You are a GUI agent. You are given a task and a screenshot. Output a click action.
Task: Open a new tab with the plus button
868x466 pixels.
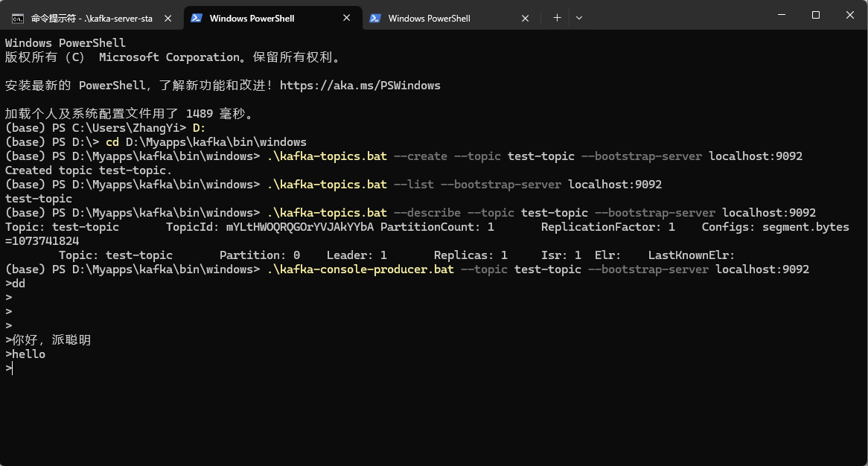557,18
